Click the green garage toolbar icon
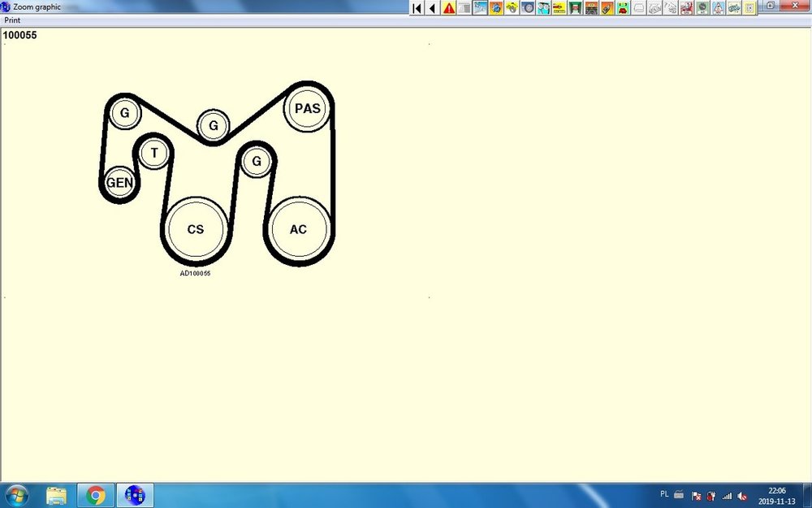 575,8
